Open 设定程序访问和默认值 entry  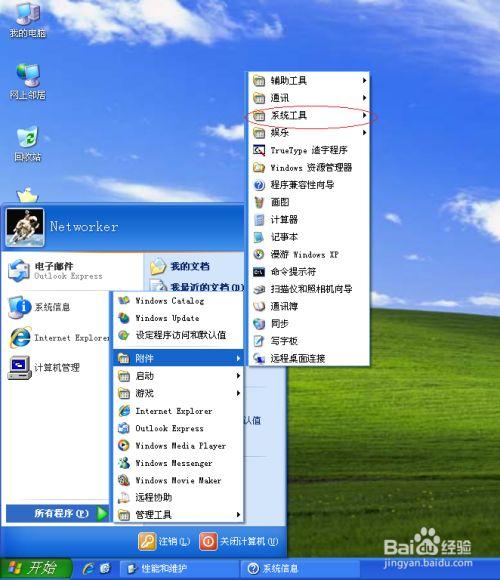pyautogui.click(x=178, y=335)
